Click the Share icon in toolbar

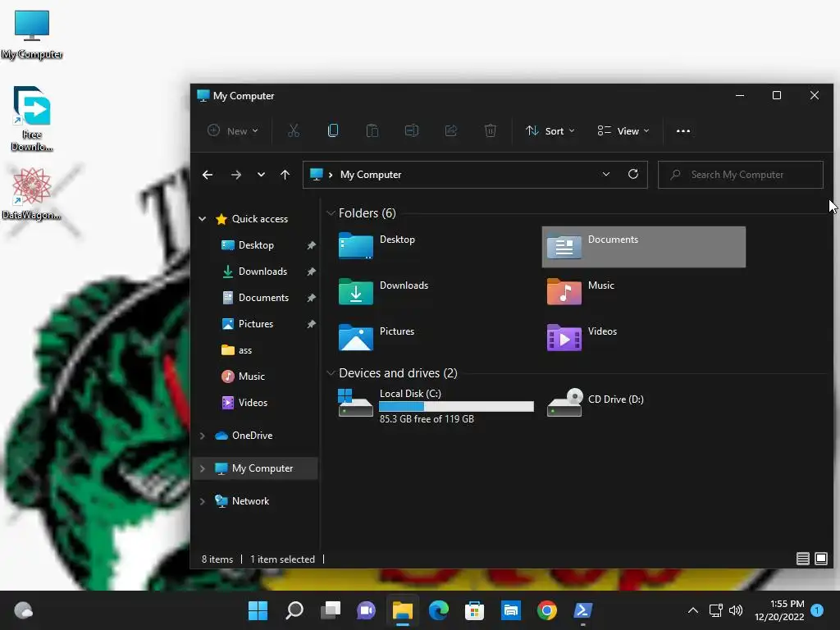pos(451,130)
